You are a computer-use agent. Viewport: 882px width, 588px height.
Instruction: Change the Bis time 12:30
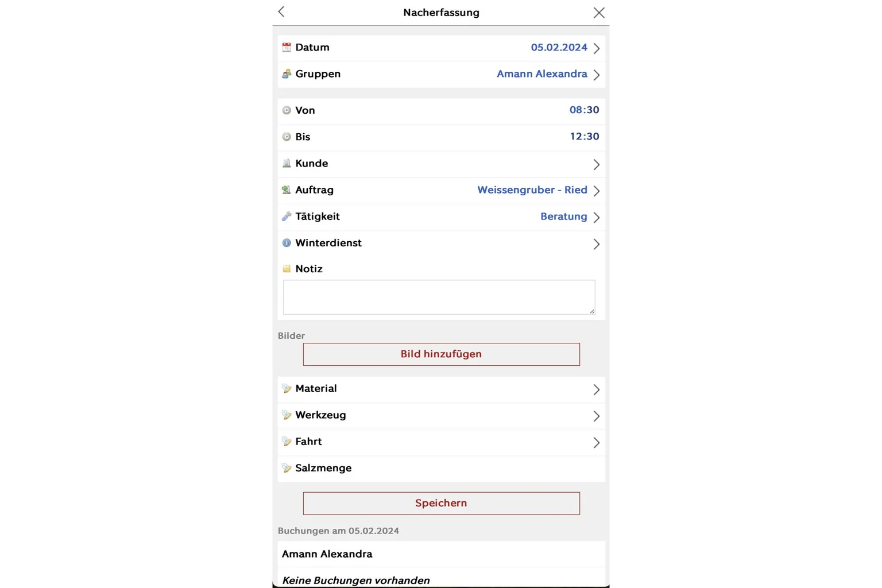point(584,137)
